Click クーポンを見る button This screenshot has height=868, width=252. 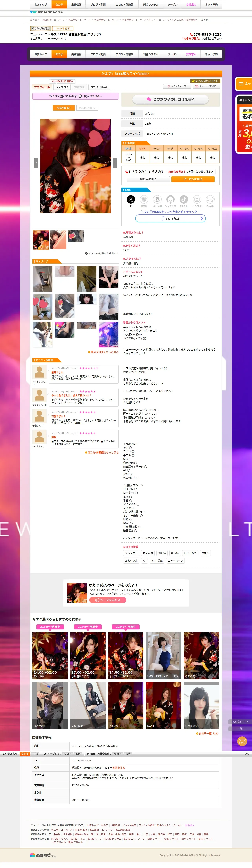pyautogui.click(x=193, y=179)
